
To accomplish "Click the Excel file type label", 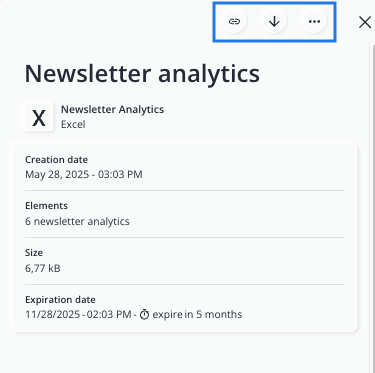I will [73, 124].
